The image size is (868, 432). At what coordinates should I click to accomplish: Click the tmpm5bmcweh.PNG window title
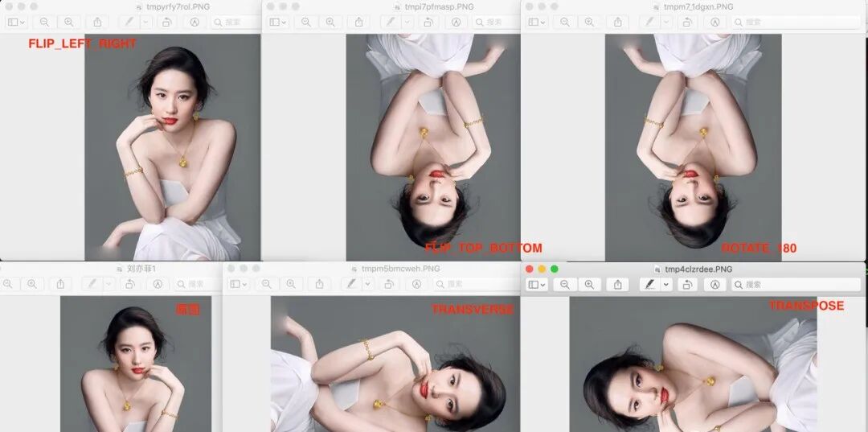(401, 269)
